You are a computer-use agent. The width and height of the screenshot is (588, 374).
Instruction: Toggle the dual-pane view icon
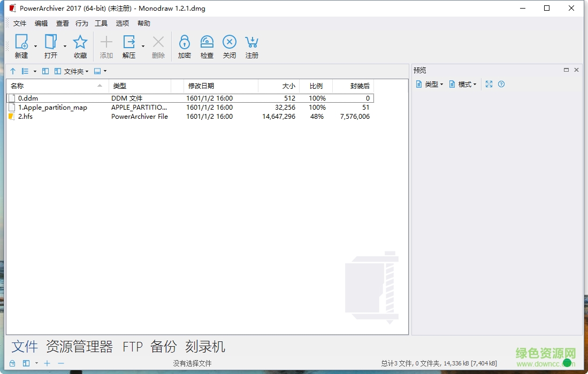tap(45, 71)
